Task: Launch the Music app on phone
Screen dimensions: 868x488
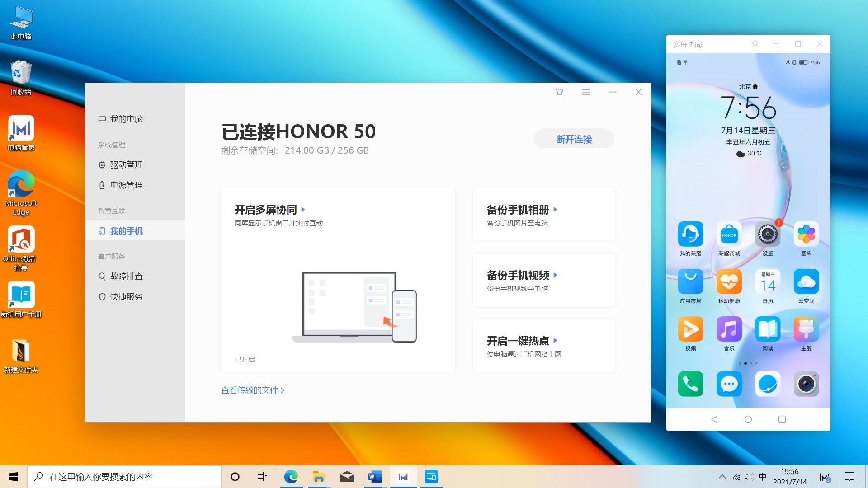Action: [729, 329]
